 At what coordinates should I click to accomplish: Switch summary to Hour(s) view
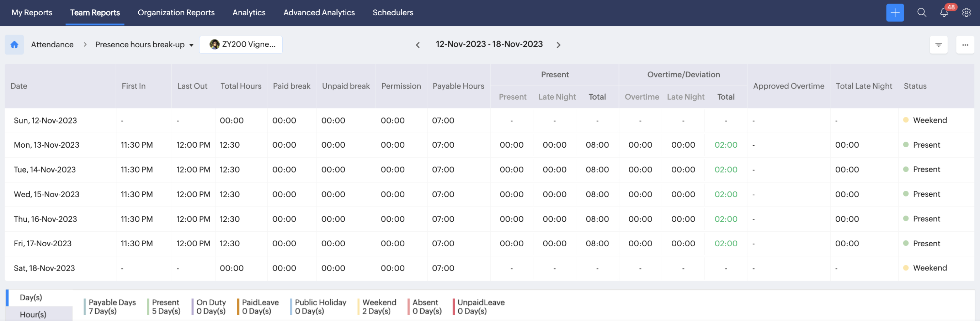[33, 314]
